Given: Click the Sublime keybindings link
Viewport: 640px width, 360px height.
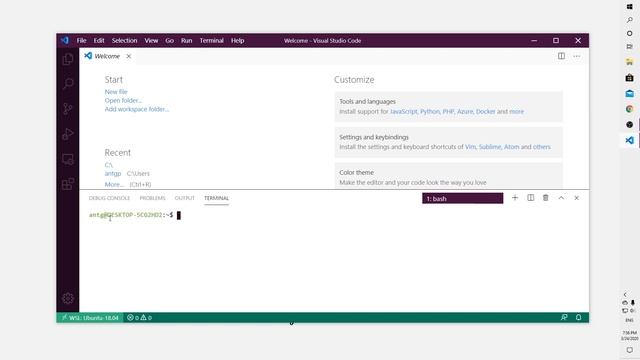Looking at the screenshot, I should tap(490, 147).
